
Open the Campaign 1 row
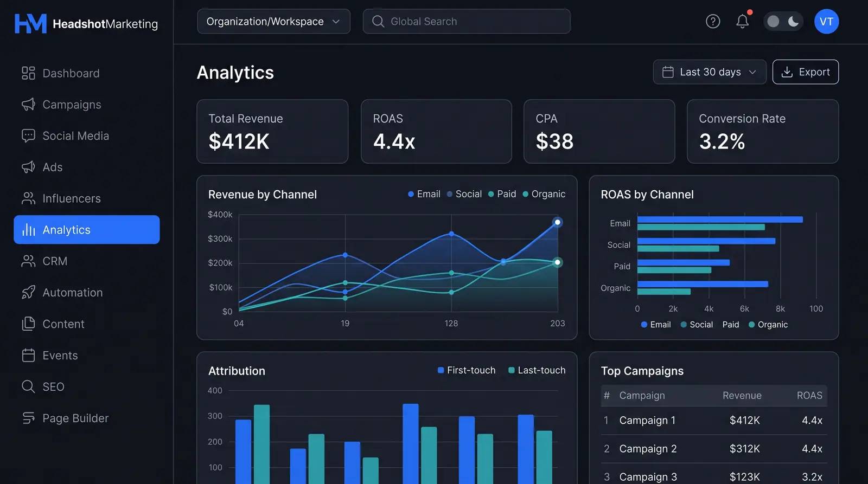tap(714, 421)
